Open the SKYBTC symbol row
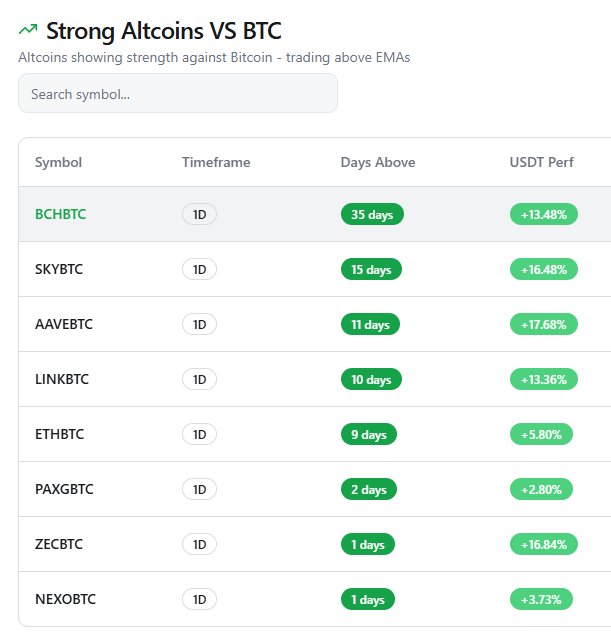Viewport: 611px width, 640px height. pos(59,269)
